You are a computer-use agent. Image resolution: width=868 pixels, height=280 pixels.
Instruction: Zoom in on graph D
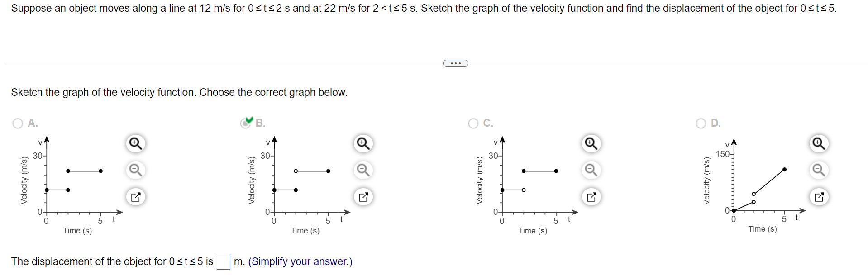819,143
